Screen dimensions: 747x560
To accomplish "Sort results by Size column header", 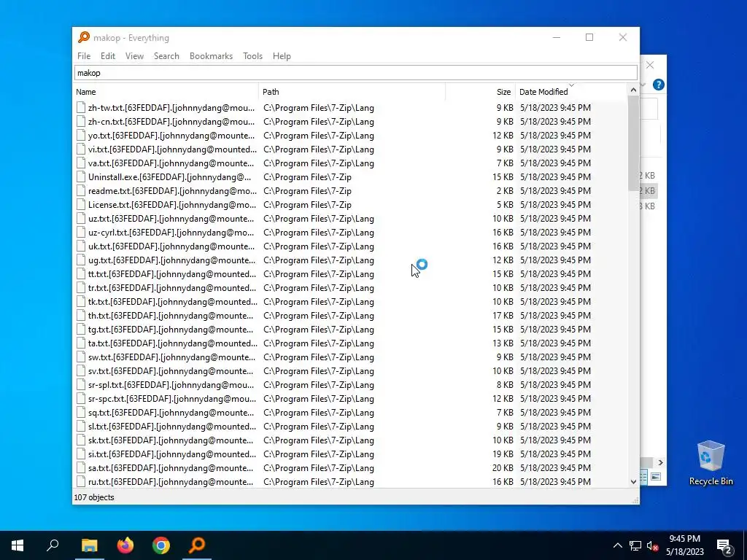I will point(480,92).
